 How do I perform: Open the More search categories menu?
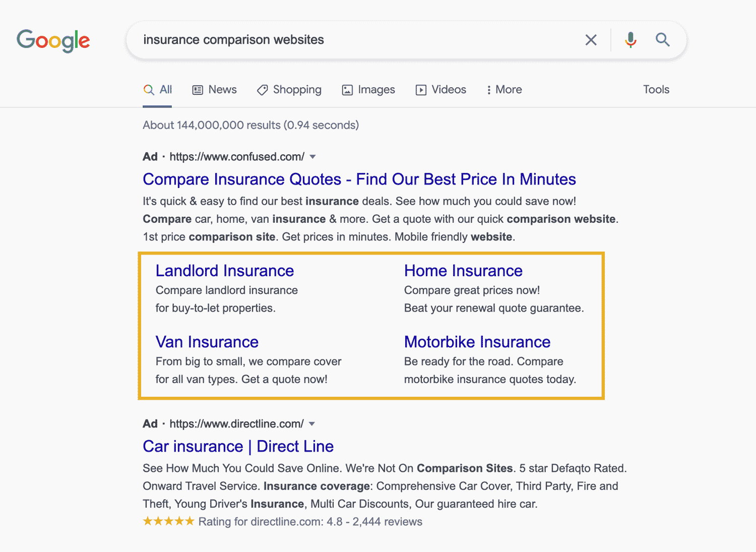click(x=503, y=89)
